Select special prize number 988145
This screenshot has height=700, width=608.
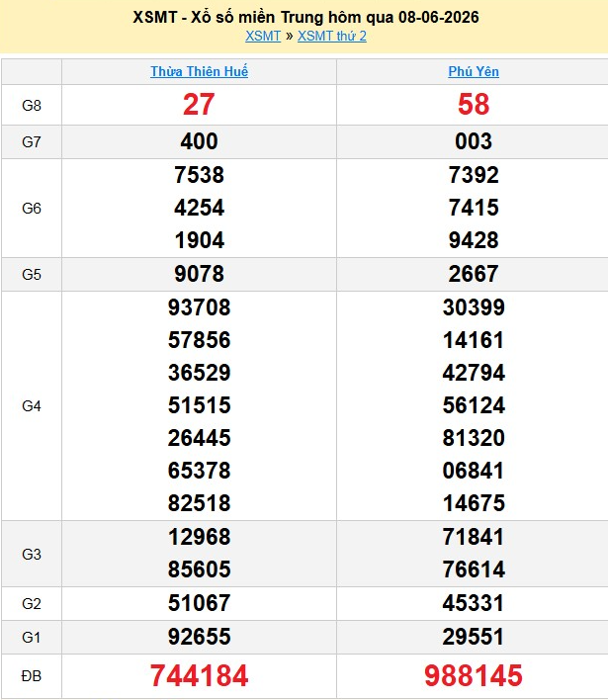[x=474, y=675]
